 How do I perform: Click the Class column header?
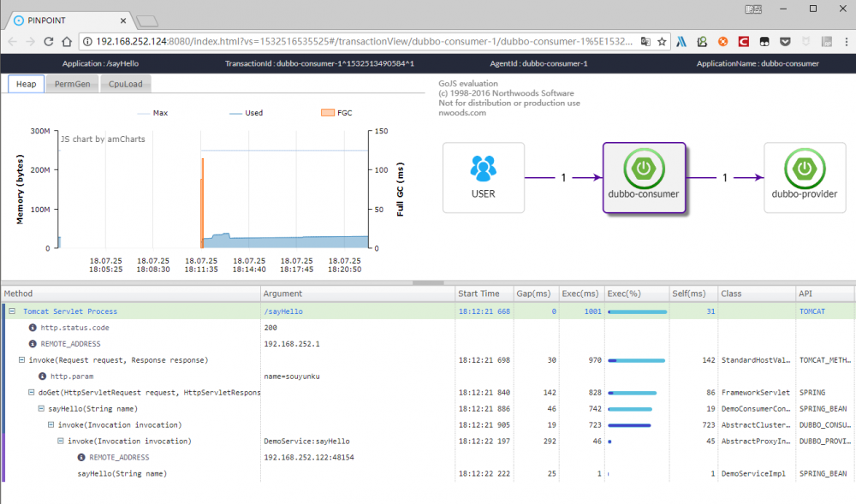point(757,294)
